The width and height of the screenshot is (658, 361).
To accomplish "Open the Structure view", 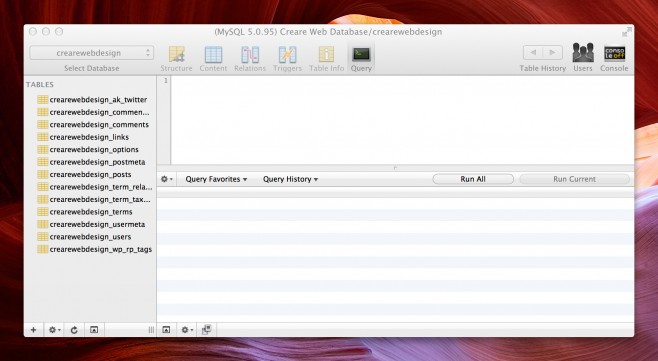I will point(176,55).
